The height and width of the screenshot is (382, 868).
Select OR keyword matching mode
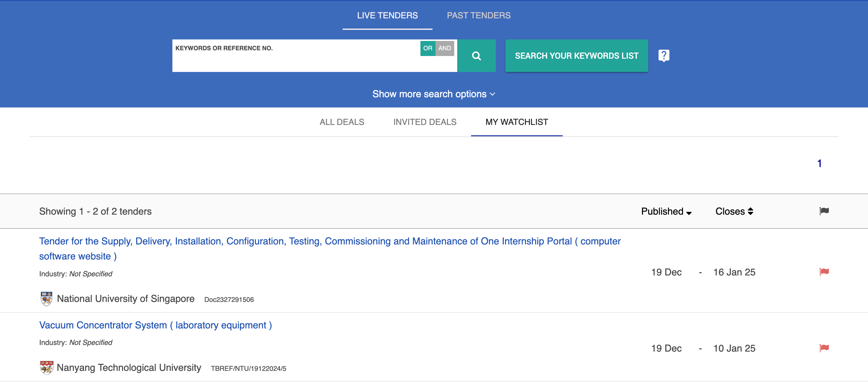(x=427, y=48)
